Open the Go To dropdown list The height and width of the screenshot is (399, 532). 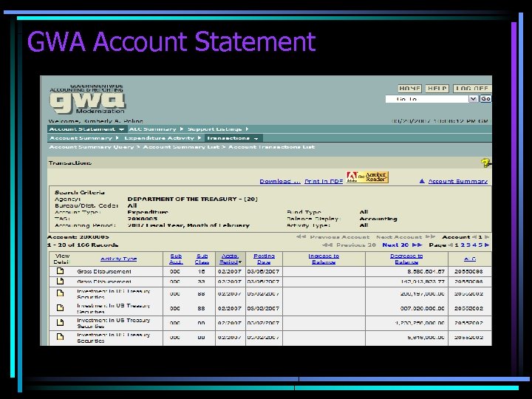(x=473, y=99)
